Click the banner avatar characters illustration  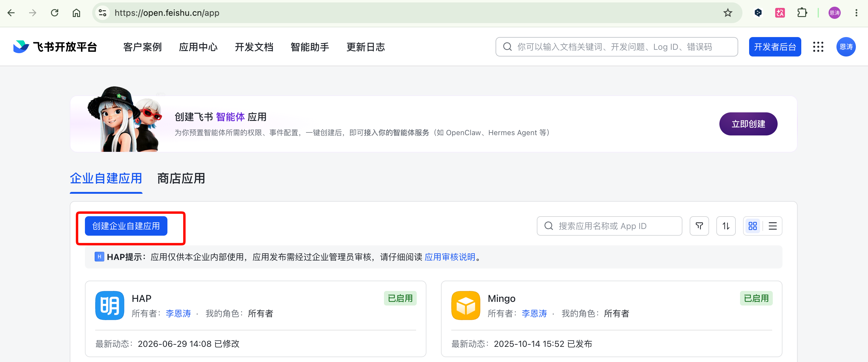click(x=125, y=119)
